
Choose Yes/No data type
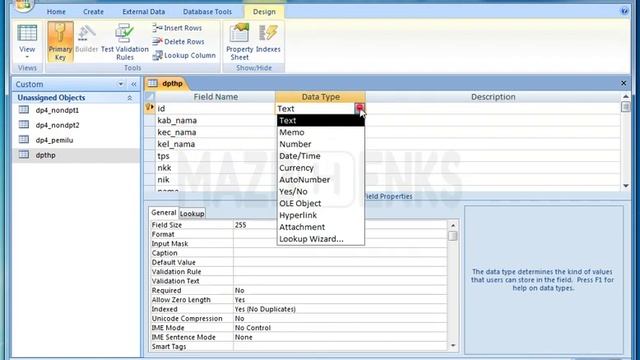[320, 191]
